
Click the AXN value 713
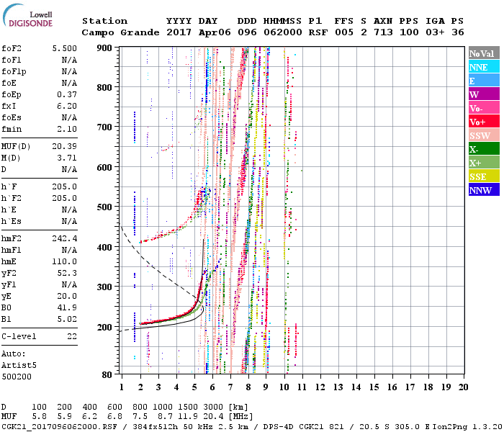[383, 32]
